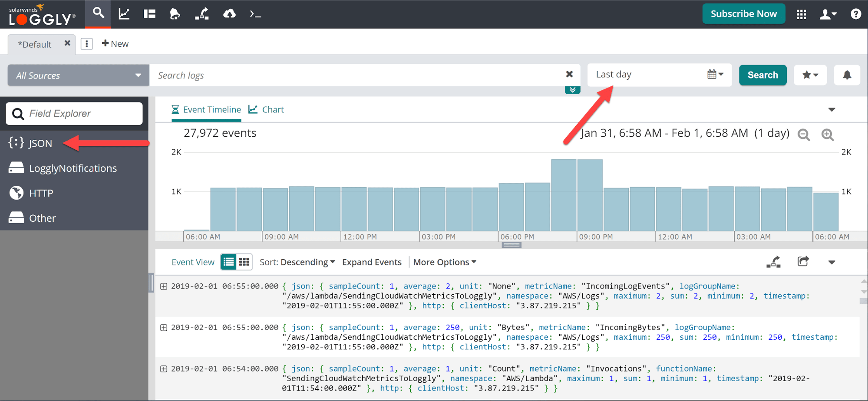The image size is (868, 401).
Task: Open the All Sources dropdown
Action: pos(78,76)
